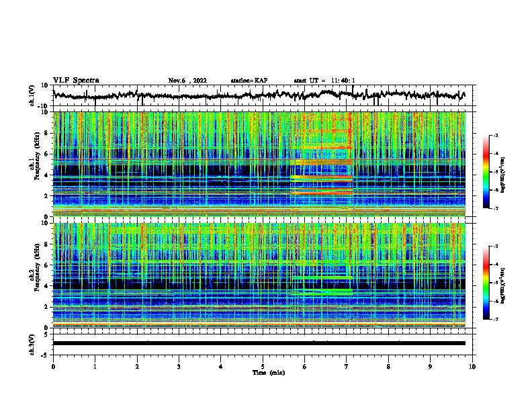The height and width of the screenshot is (411, 532).
Task: Click the date label "Nov.6 , 2022"
Action: tap(187, 81)
